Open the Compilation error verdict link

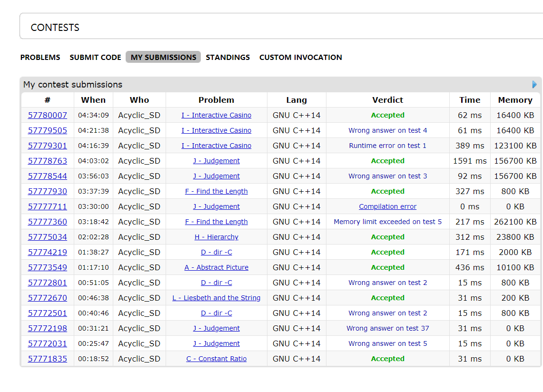pos(387,206)
